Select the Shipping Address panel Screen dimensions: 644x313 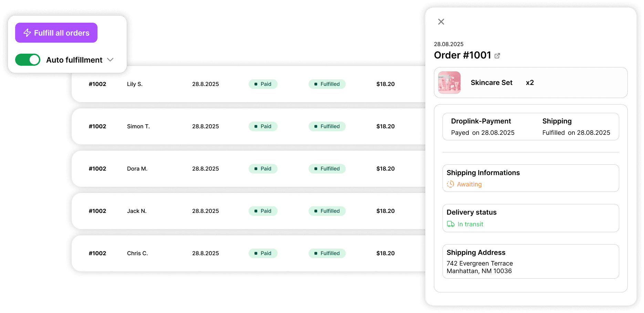530,261
